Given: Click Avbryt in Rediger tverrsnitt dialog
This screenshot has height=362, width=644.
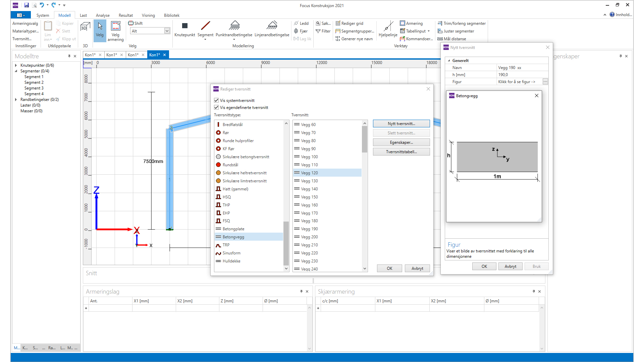Looking at the screenshot, I should [x=417, y=268].
